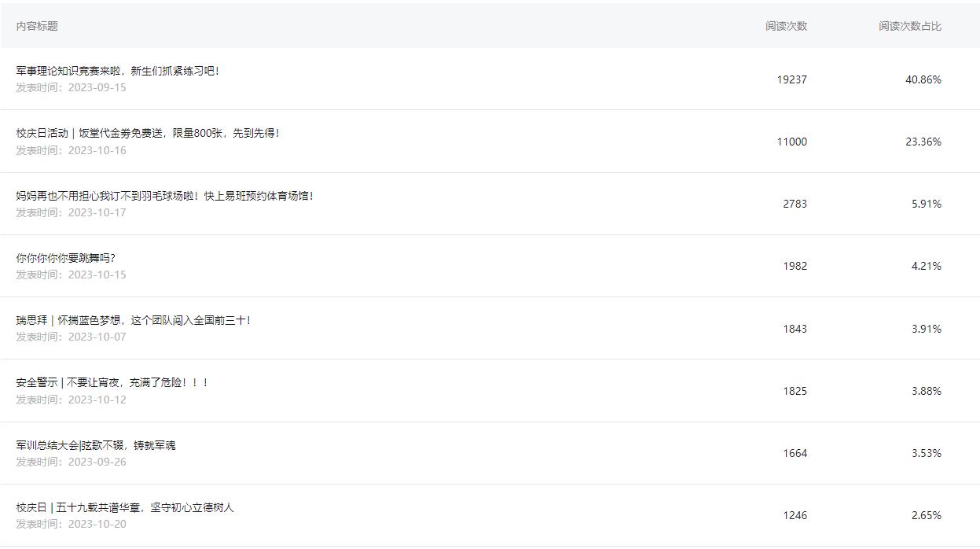Click the 19237 read count value
The height and width of the screenshot is (549, 980).
pos(791,79)
